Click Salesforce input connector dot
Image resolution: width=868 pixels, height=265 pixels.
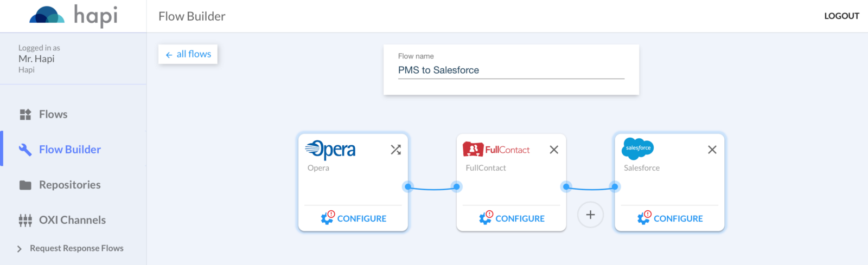coord(615,187)
